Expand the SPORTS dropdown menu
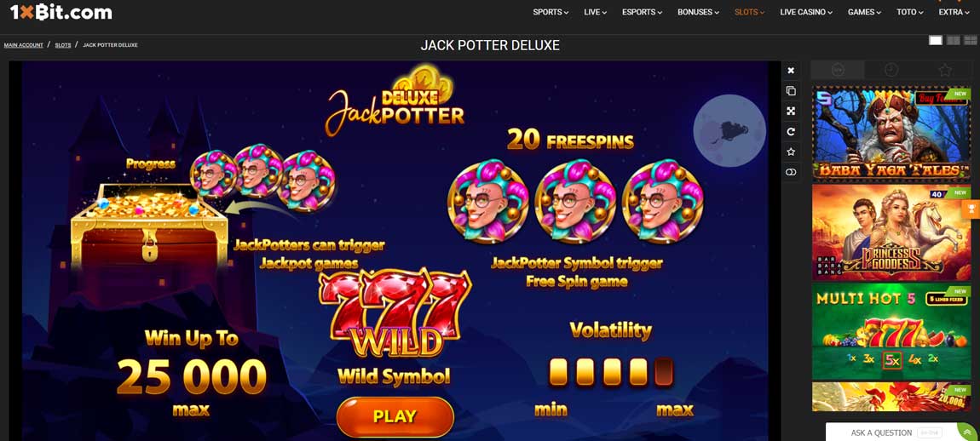 (x=551, y=12)
